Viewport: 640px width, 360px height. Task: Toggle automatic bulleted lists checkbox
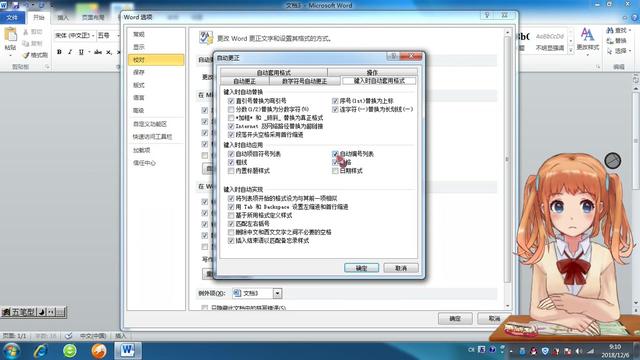[231, 154]
